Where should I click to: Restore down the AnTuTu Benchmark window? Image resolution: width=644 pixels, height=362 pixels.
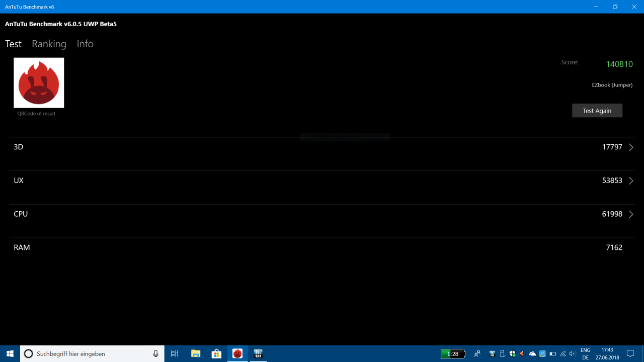(615, 7)
